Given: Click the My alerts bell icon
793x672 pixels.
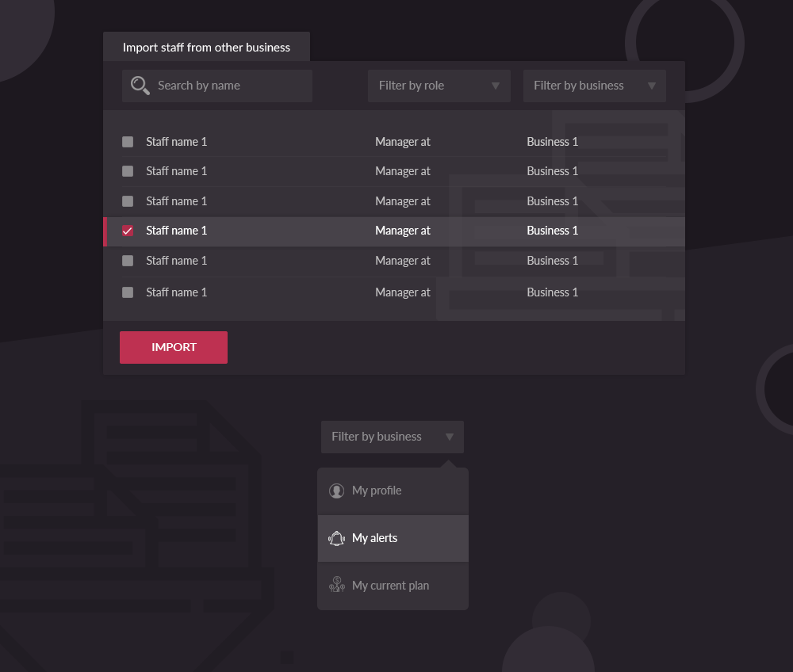Looking at the screenshot, I should coord(336,539).
